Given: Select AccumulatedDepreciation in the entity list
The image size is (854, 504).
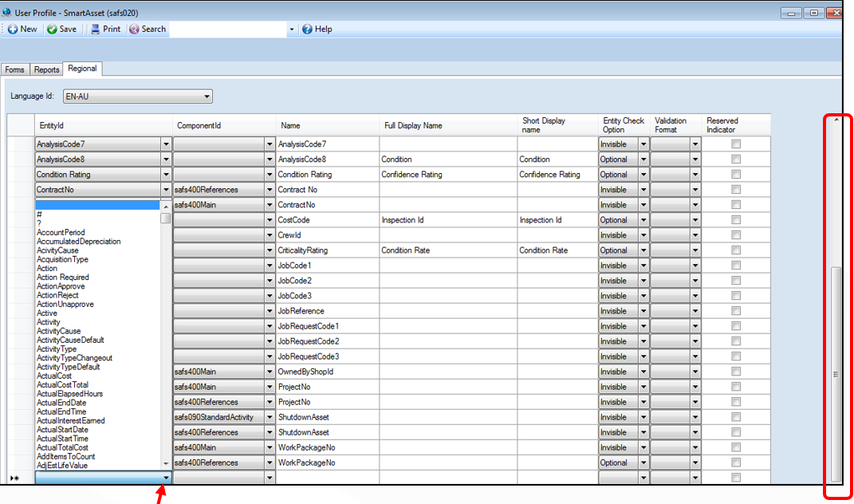Looking at the screenshot, I should [78, 242].
